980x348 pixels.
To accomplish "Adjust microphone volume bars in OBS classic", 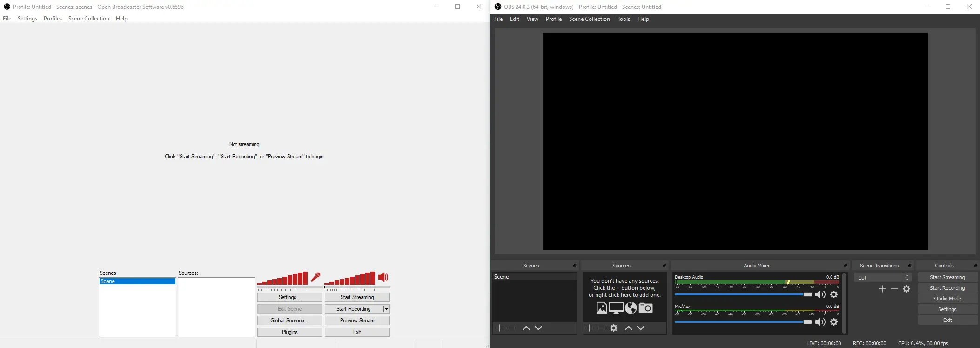I will pyautogui.click(x=282, y=278).
